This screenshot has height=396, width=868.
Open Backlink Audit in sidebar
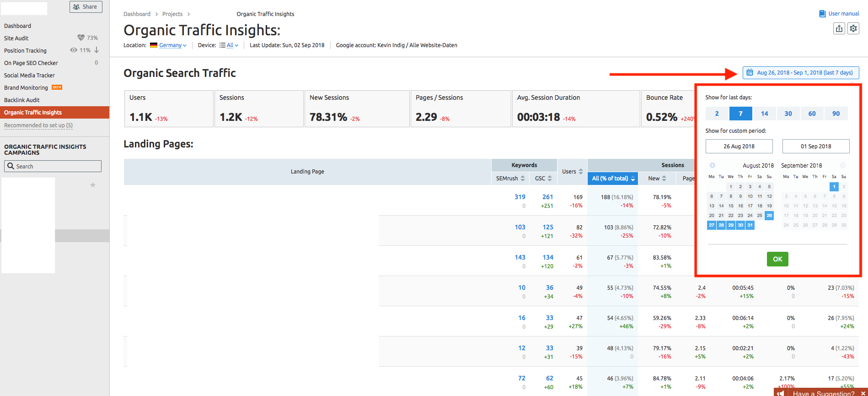tap(22, 100)
